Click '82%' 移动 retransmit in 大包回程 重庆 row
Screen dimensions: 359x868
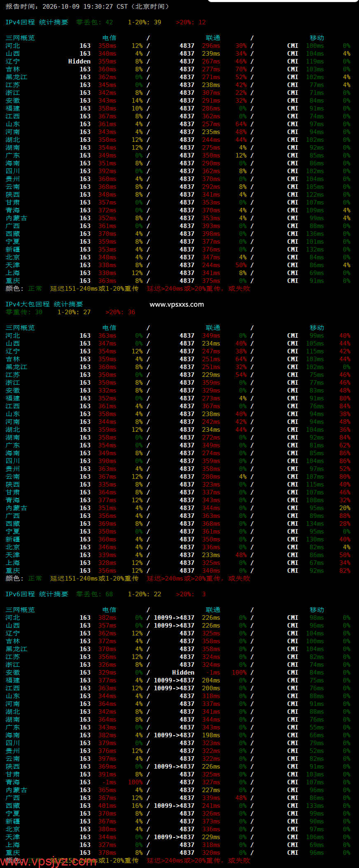point(345,571)
